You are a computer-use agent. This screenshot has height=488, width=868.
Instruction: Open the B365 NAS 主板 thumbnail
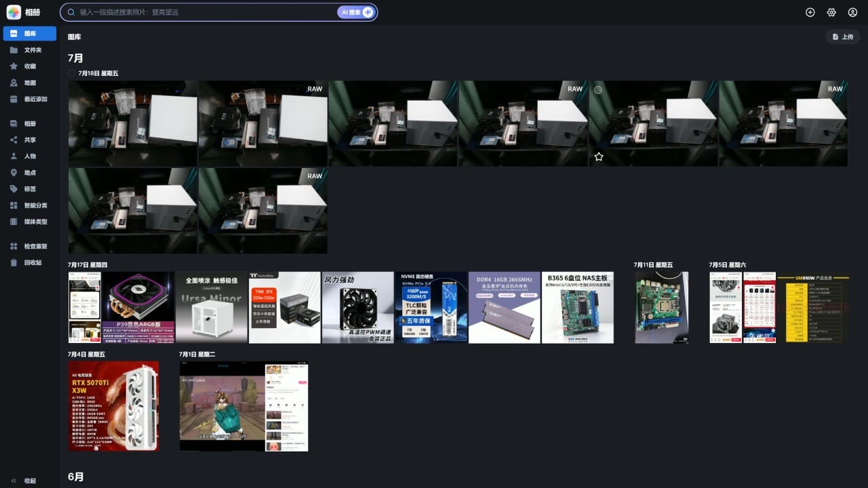point(578,308)
